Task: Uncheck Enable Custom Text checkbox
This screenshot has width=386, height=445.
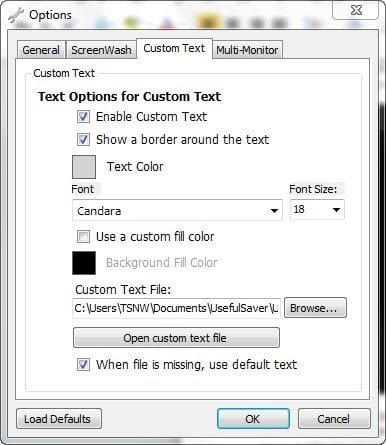Action: [x=83, y=117]
